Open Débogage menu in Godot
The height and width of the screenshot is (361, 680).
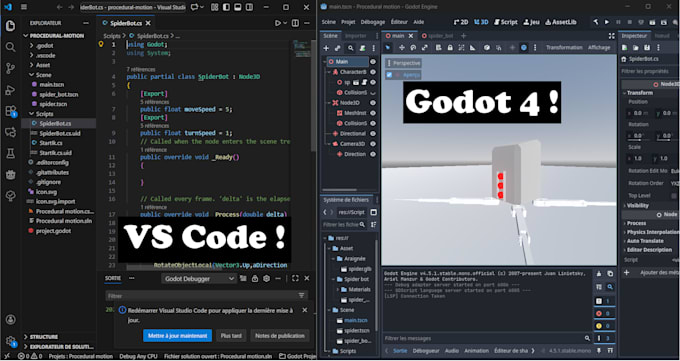point(373,22)
